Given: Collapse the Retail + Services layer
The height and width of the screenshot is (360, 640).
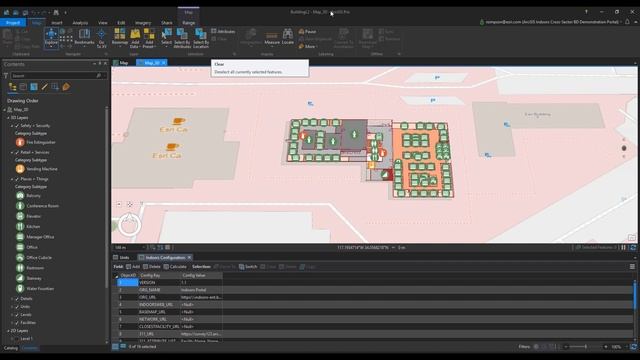Looking at the screenshot, I should pyautogui.click(x=12, y=152).
